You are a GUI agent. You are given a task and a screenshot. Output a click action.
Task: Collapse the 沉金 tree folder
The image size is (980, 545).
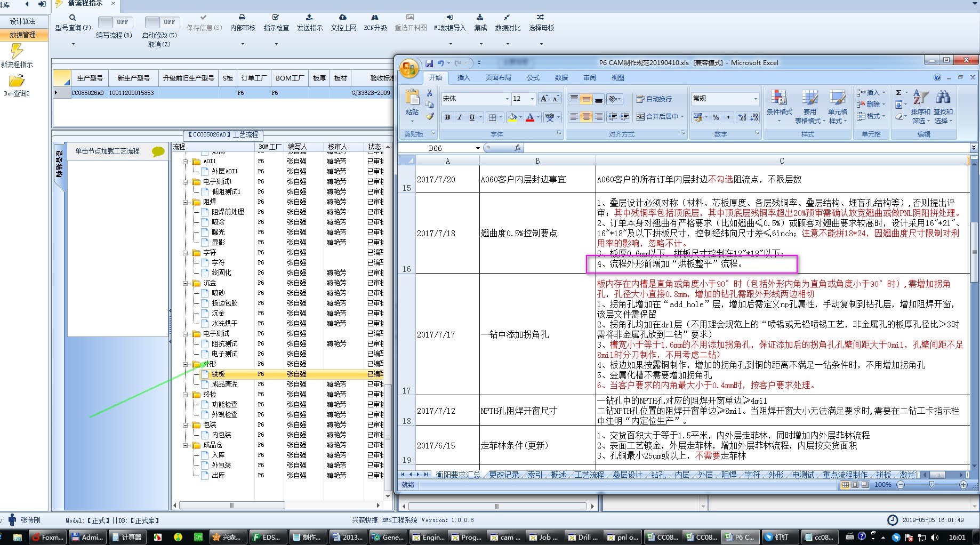186,283
